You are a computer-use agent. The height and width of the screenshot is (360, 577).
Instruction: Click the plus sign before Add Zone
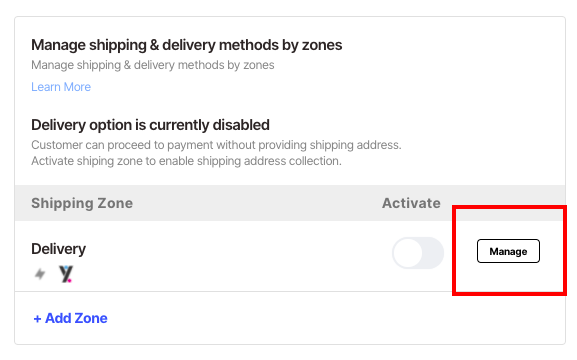(37, 319)
